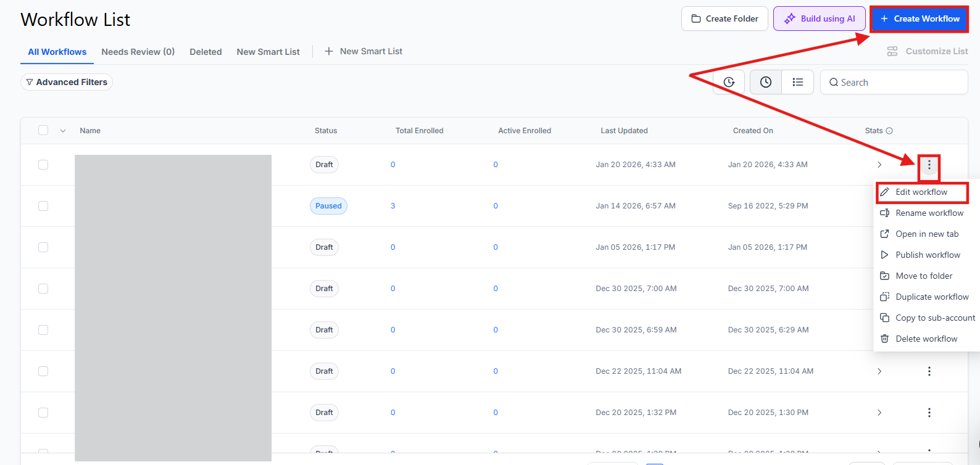The height and width of the screenshot is (465, 980).
Task: Click the clock-with-arrow history icon button
Action: (729, 83)
